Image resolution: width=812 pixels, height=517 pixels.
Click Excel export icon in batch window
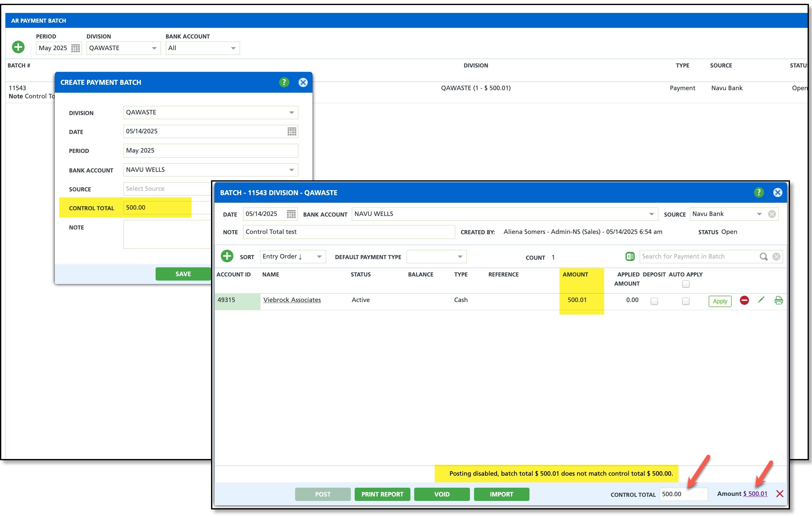point(630,257)
